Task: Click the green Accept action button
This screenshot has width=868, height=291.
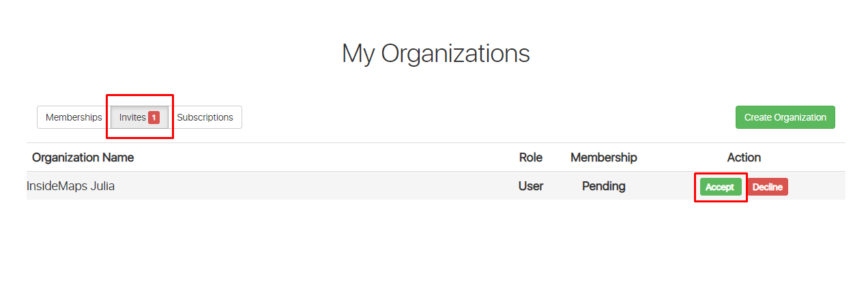Action: pyautogui.click(x=720, y=187)
